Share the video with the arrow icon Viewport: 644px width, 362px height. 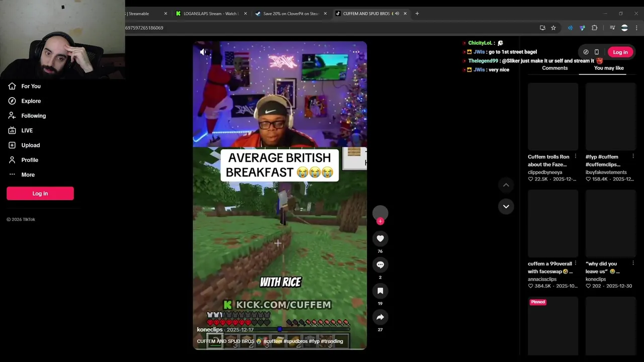tap(380, 317)
